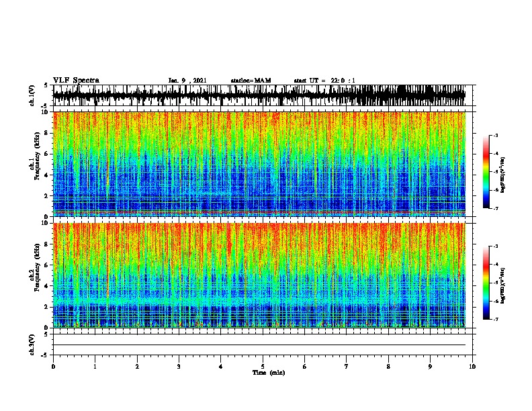
Task: Click the ch.1 spectrogram panel
Action: coord(259,164)
